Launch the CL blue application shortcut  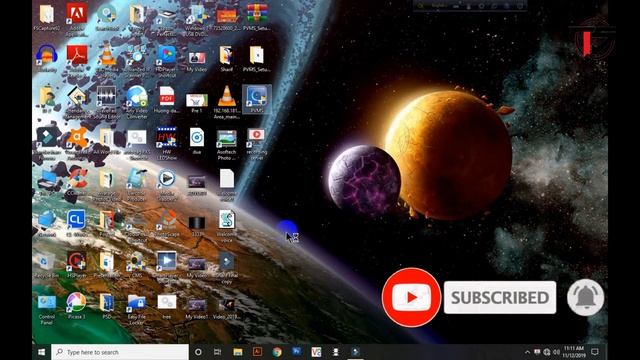tap(76, 224)
